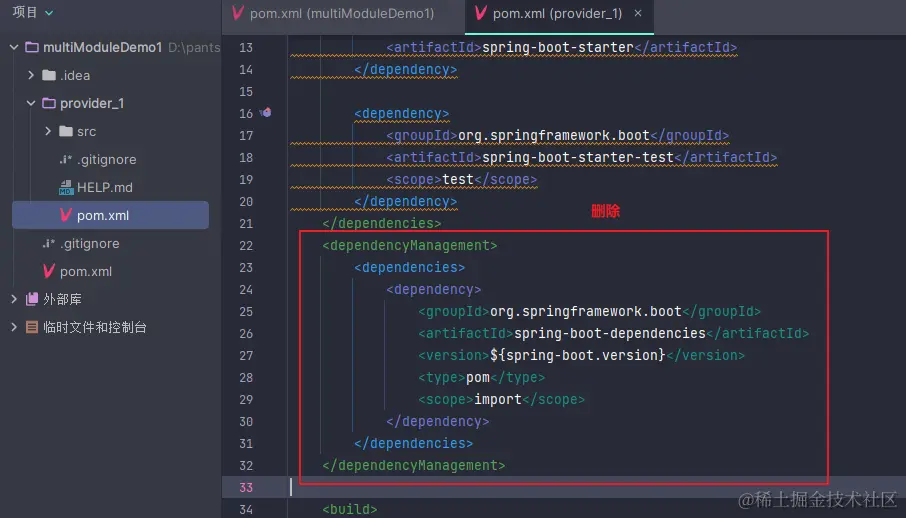Click Maven icon on provider_1 tab
This screenshot has height=518, width=906.
pyautogui.click(x=480, y=13)
